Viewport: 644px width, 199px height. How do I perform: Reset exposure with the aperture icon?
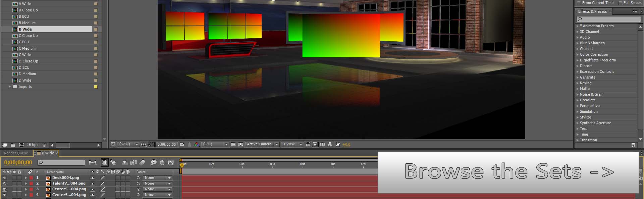[338, 145]
